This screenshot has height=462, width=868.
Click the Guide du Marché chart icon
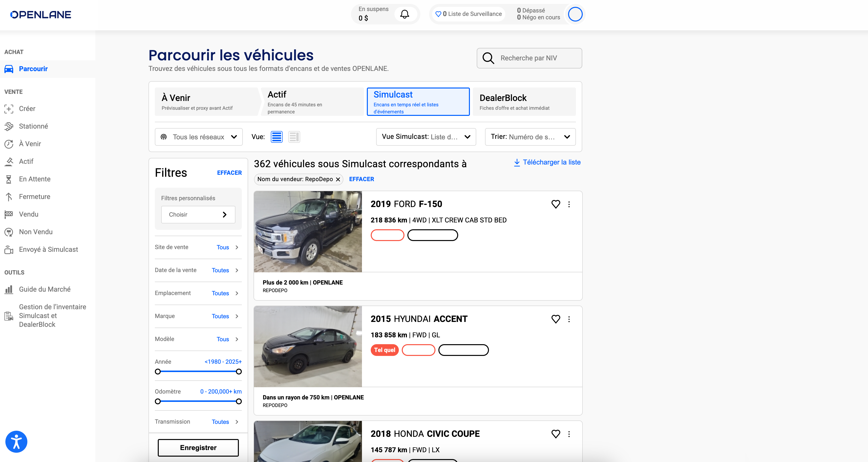tap(9, 289)
